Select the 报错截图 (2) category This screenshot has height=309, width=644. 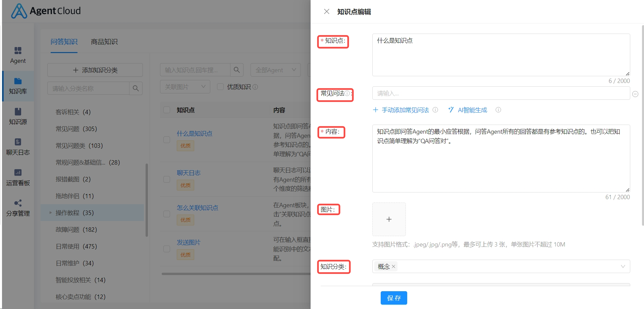[x=73, y=179]
